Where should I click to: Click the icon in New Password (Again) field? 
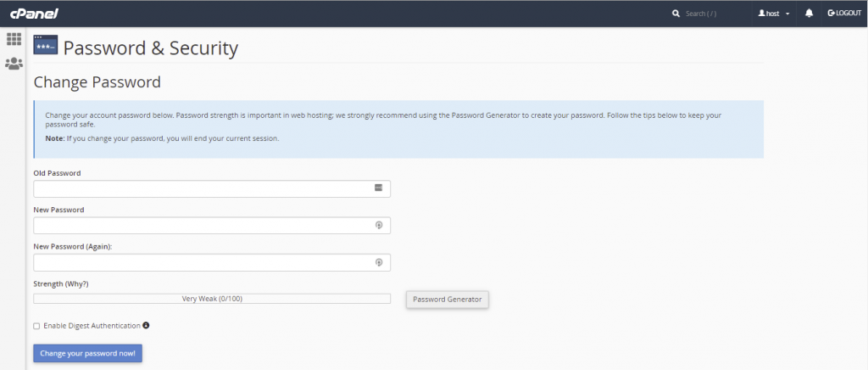[x=379, y=262]
